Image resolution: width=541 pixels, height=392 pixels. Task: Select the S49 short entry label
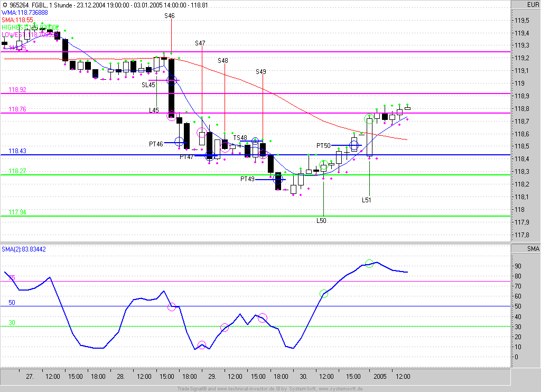click(x=261, y=72)
